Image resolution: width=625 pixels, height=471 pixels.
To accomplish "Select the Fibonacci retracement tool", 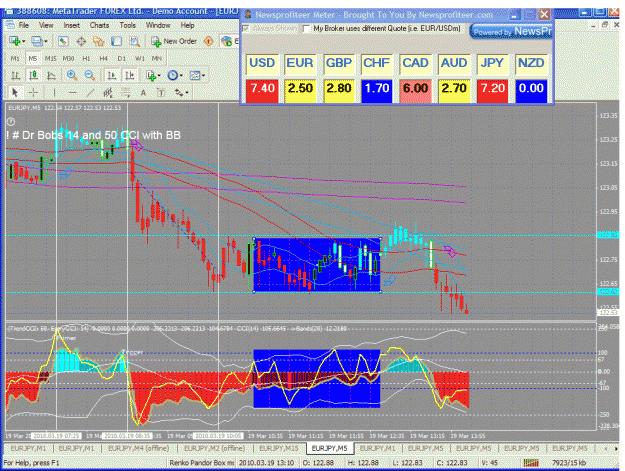I will tap(126, 93).
